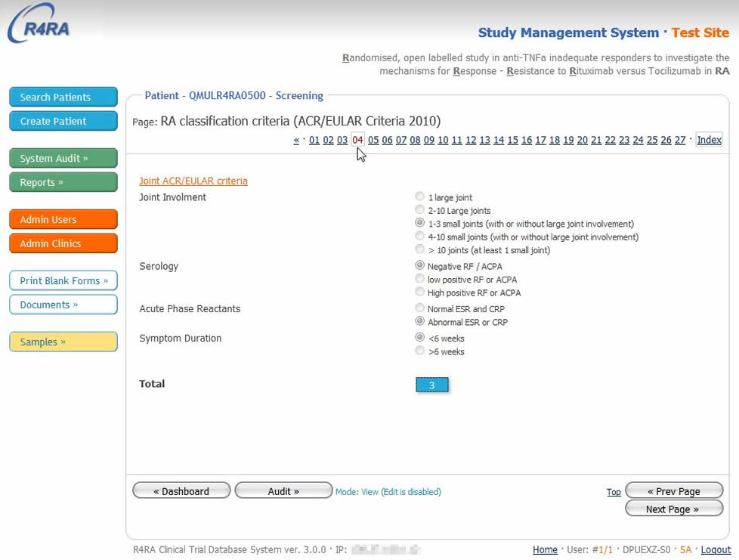
Task: Choose '4-10 small joints' radio button
Action: point(420,237)
